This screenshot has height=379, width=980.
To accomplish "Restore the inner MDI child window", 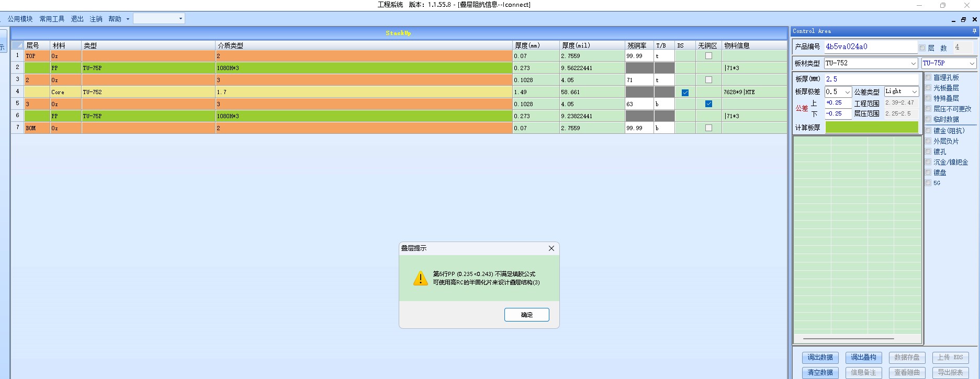I will click(x=964, y=19).
